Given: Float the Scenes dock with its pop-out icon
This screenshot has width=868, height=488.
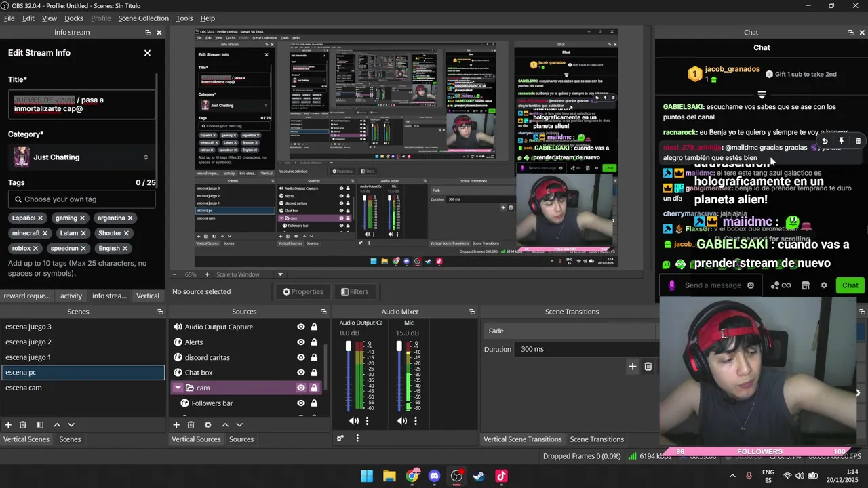Looking at the screenshot, I should [160, 312].
